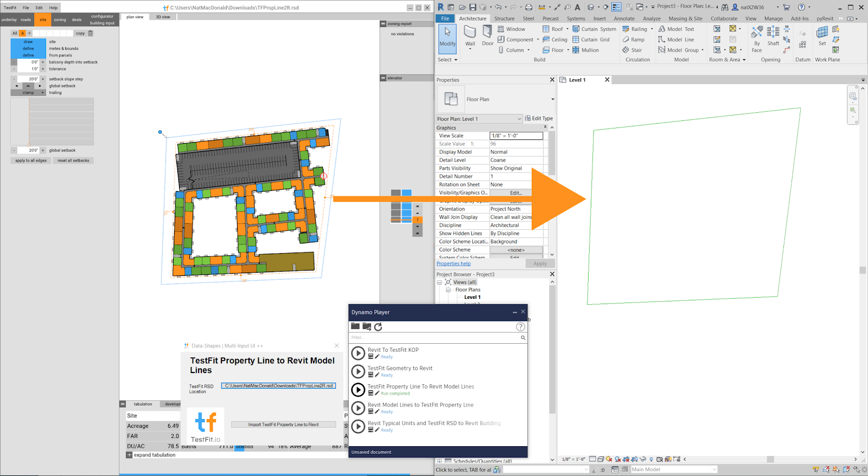Viewport: 868px width, 476px height.
Task: Click Import TestFit Property Line to Revit button
Action: click(x=283, y=424)
